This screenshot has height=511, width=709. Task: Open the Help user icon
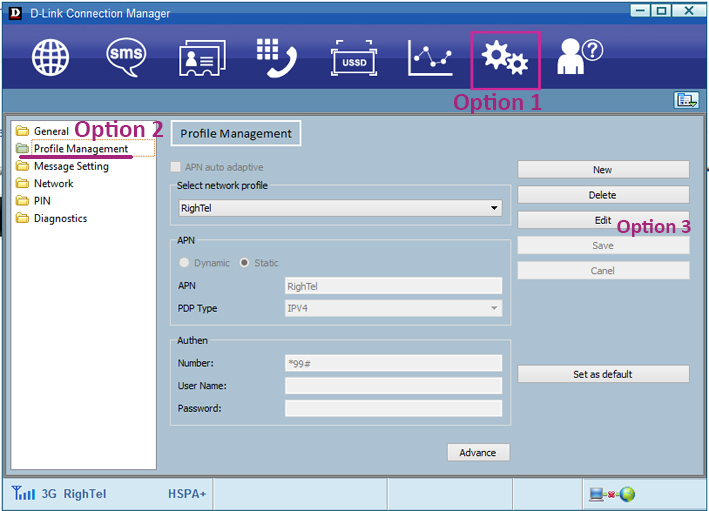(580, 56)
